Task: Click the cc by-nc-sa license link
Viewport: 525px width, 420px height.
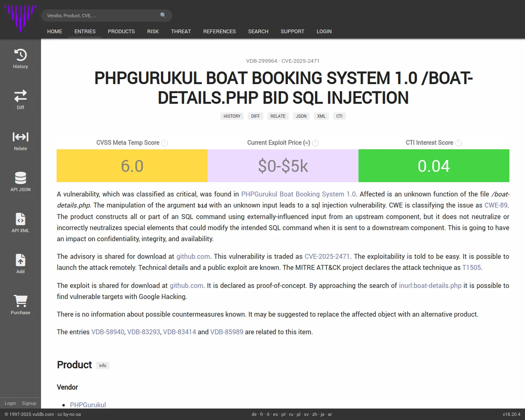Action: tap(69, 414)
